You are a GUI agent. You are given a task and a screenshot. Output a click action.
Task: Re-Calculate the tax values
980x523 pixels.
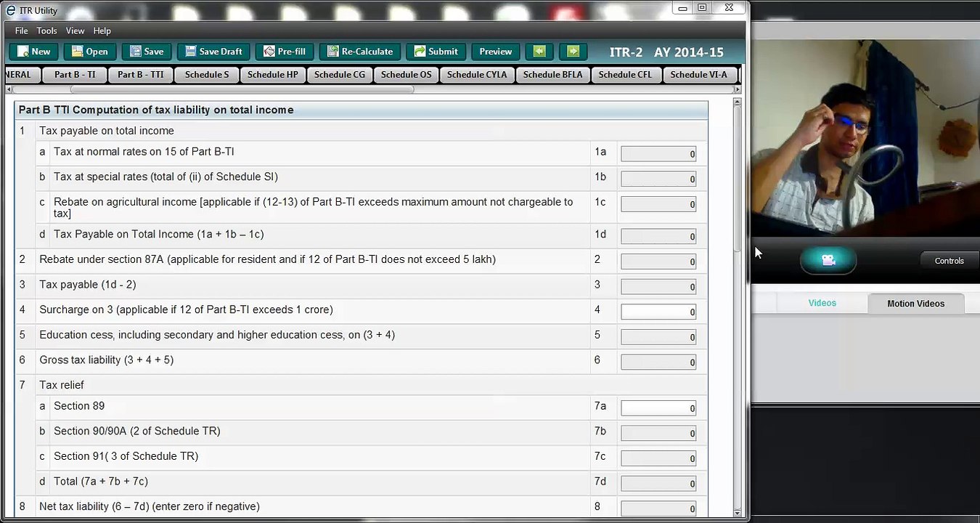tap(359, 52)
